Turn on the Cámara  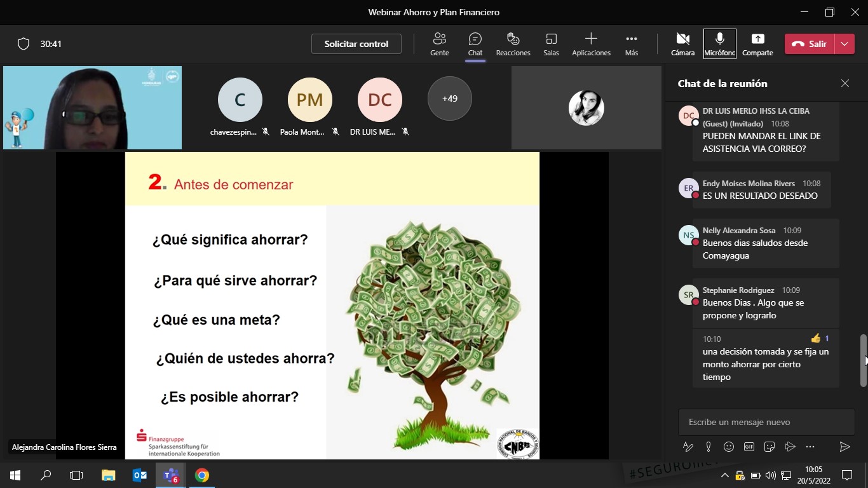click(682, 44)
